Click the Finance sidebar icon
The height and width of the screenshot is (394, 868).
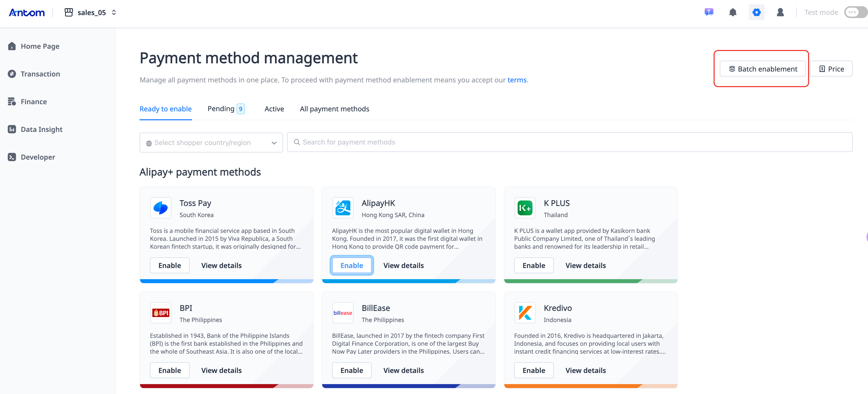click(x=12, y=101)
